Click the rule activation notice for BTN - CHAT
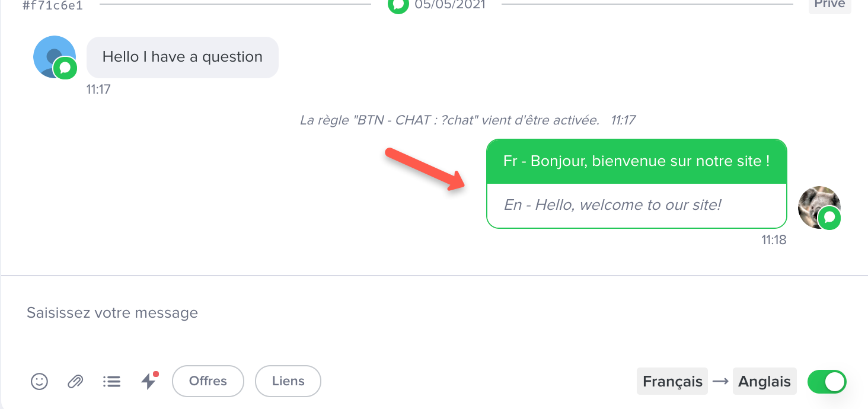 [x=449, y=120]
